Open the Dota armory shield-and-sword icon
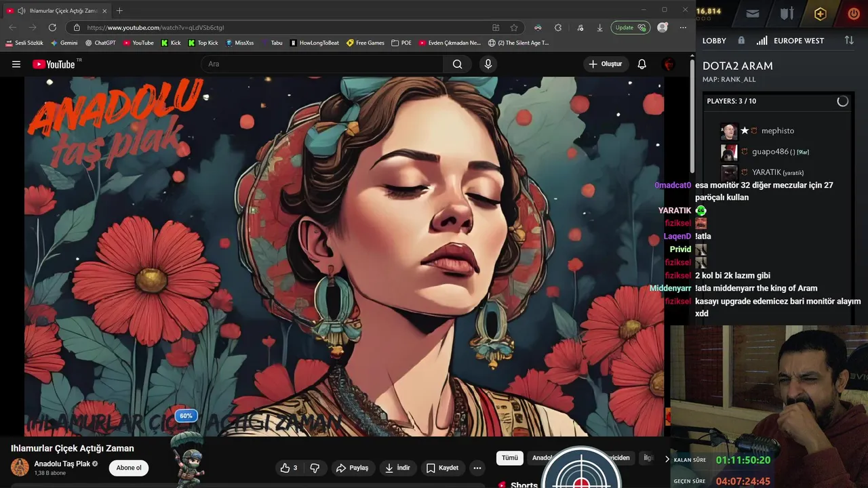 [787, 13]
